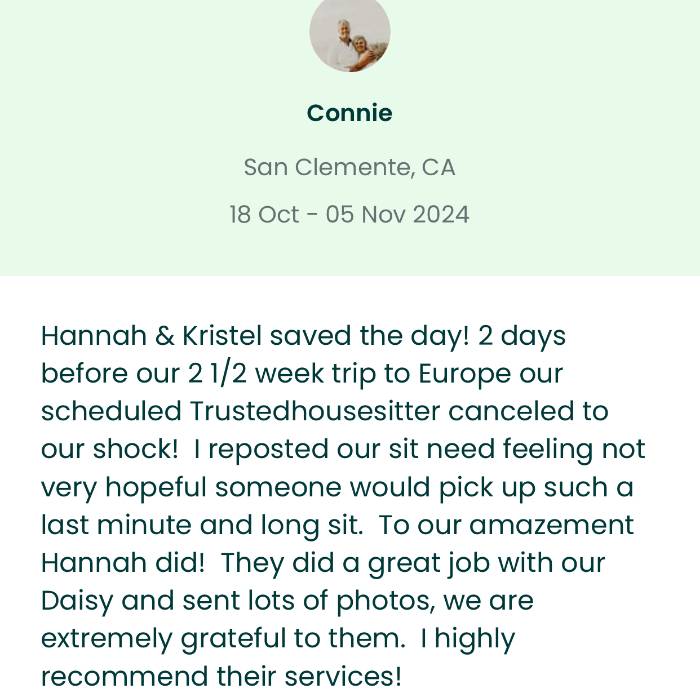This screenshot has width=700, height=700.
Task: Click the word 'amazement' in the review
Action: coord(551,525)
